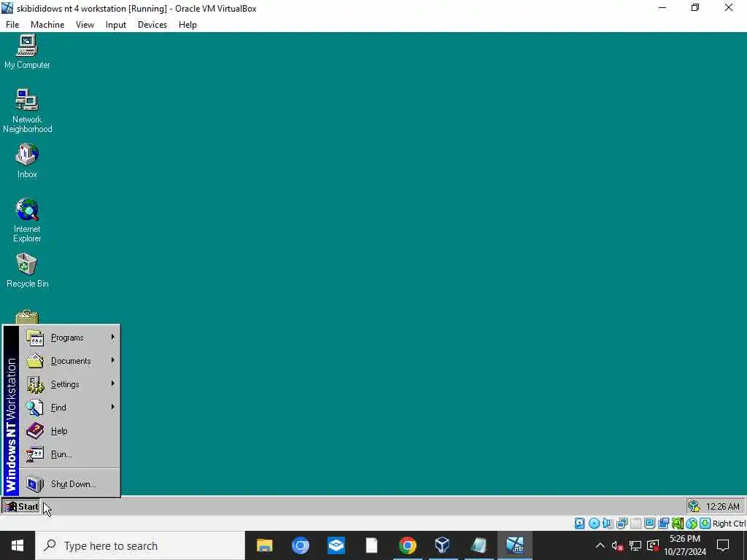747x560 pixels.
Task: Click the Windows NT Start button
Action: point(21,507)
